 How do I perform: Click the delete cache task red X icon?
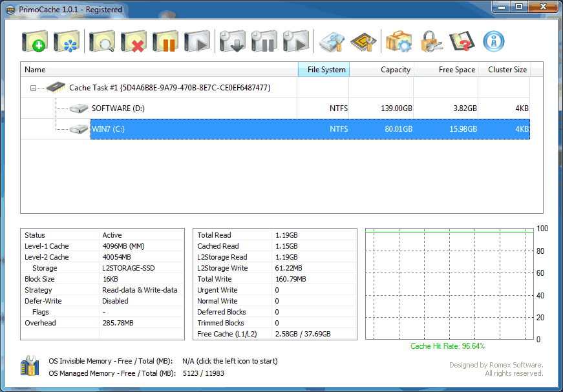(134, 41)
